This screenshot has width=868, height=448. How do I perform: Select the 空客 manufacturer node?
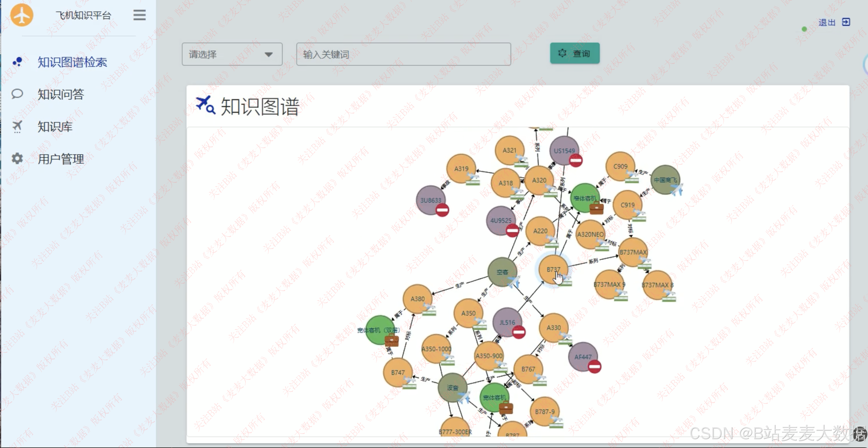coord(502,272)
